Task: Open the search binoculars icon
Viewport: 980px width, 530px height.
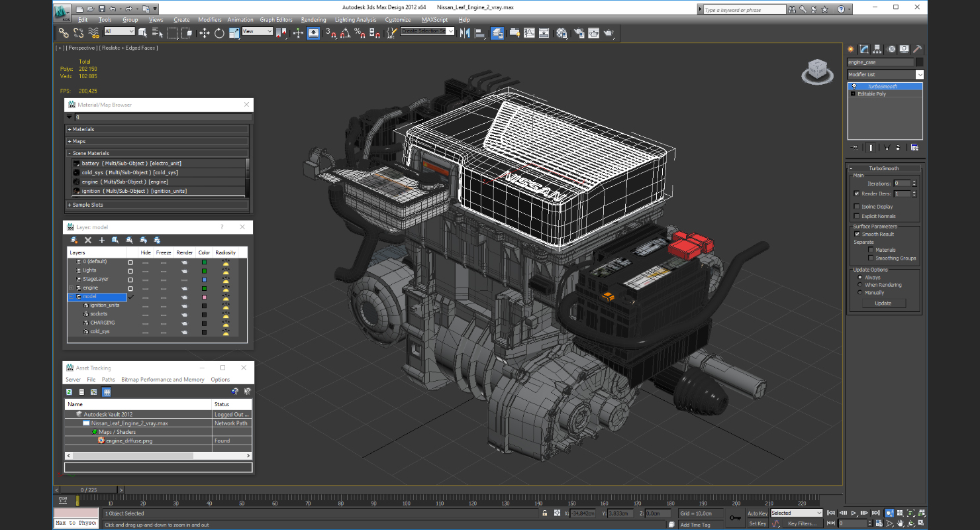Action: point(791,9)
